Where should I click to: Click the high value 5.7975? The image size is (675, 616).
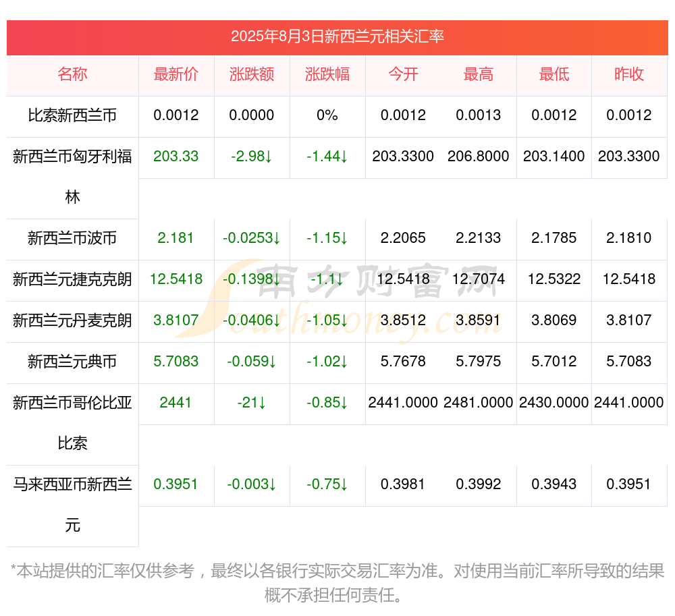point(479,362)
